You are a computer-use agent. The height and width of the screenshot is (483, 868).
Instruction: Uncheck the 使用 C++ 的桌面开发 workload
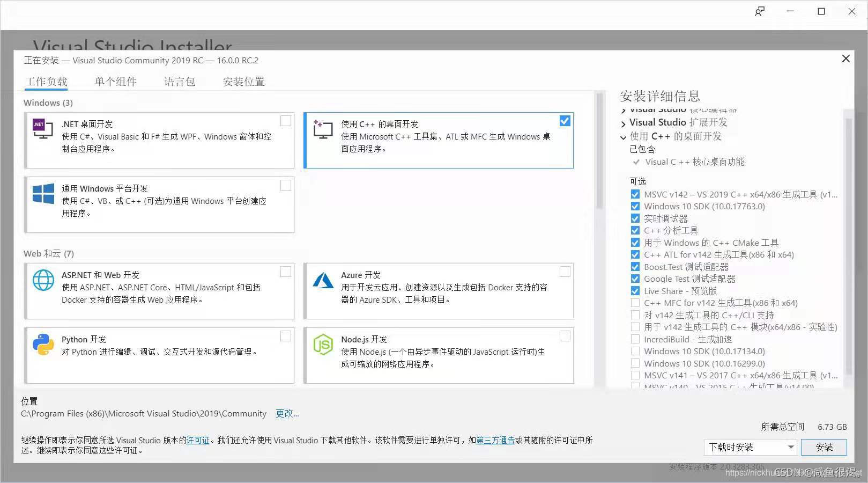click(565, 121)
